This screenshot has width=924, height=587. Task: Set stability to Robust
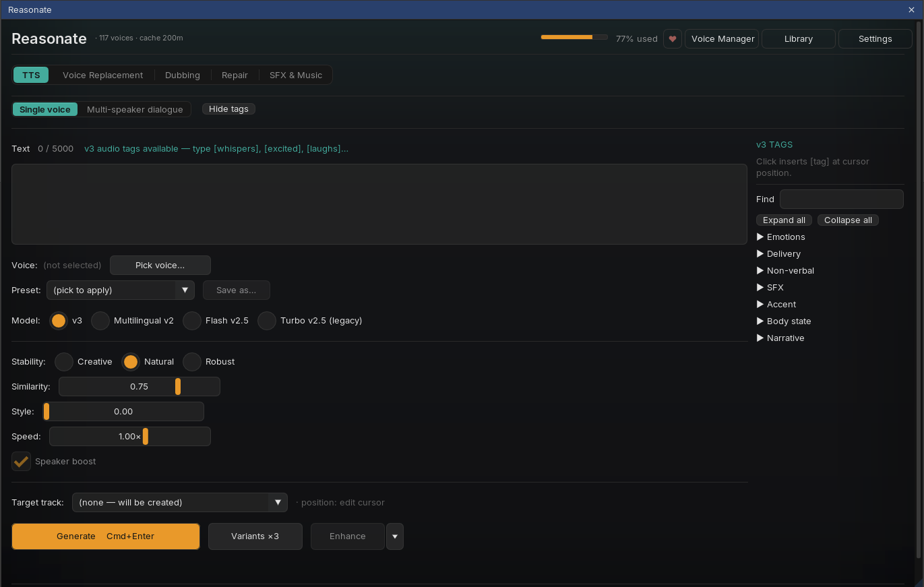click(x=192, y=362)
